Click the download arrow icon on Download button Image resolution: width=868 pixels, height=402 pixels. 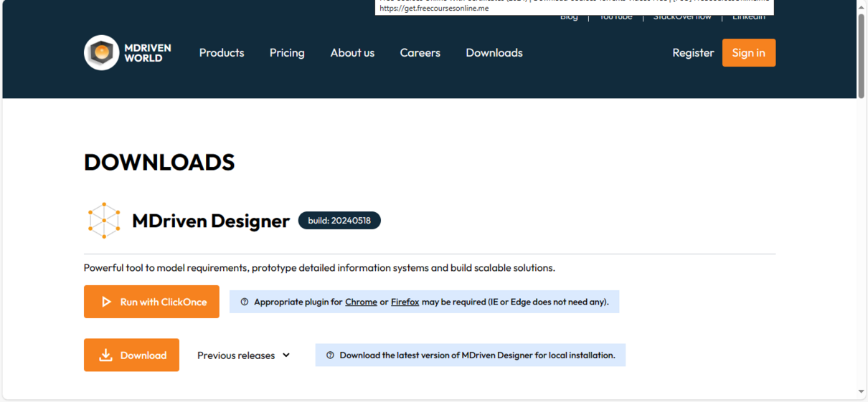point(105,355)
